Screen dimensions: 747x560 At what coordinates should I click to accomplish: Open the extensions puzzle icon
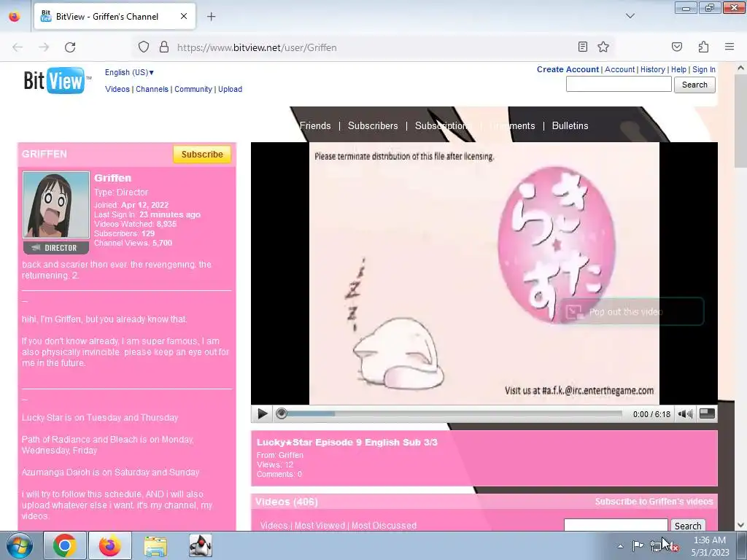coord(703,47)
